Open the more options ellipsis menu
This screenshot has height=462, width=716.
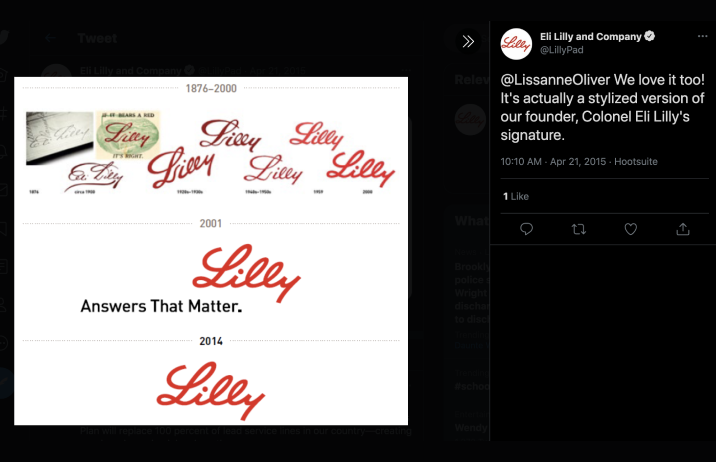702,36
